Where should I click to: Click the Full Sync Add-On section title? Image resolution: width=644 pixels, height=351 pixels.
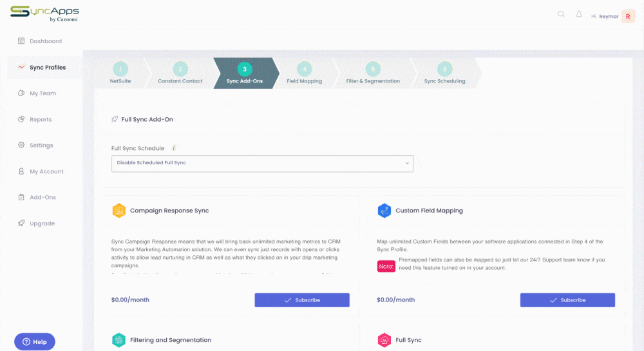tap(147, 119)
